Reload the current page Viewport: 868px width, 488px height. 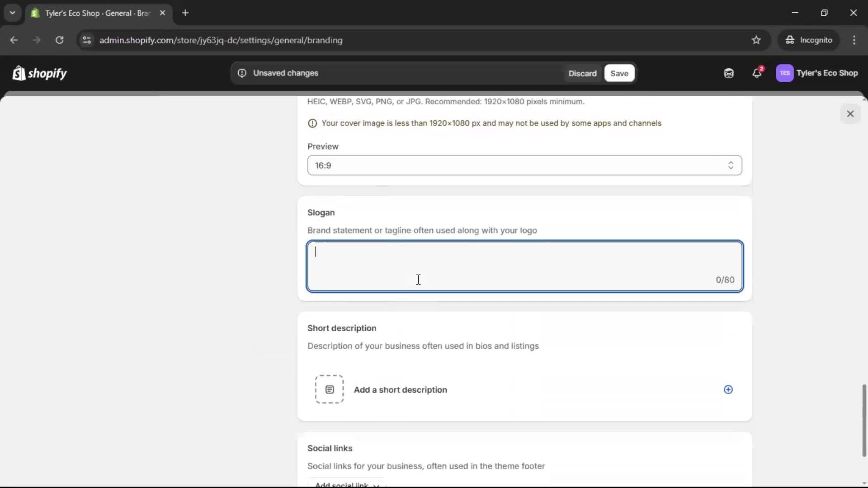click(x=59, y=40)
